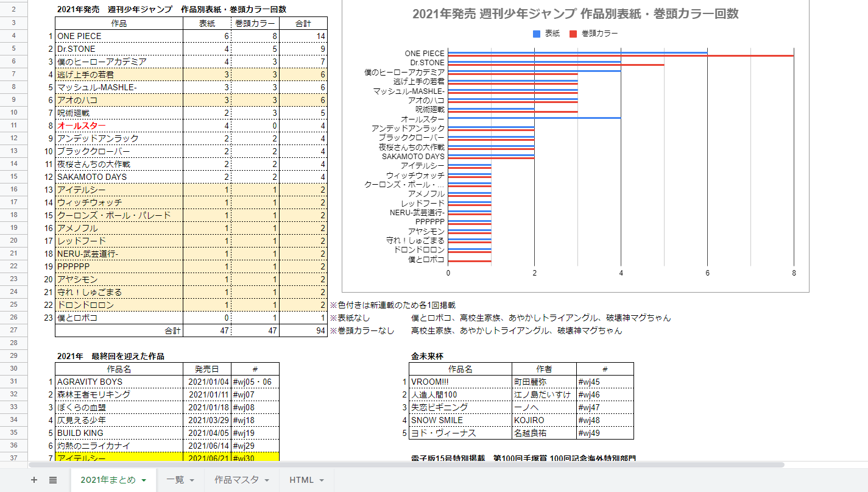The height and width of the screenshot is (492, 868).
Task: Select the 森林王者モリキング cell
Action: (119, 394)
